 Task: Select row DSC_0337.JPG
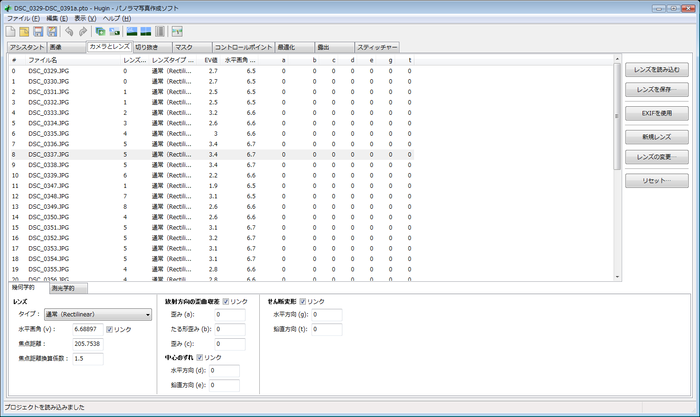tap(212, 154)
